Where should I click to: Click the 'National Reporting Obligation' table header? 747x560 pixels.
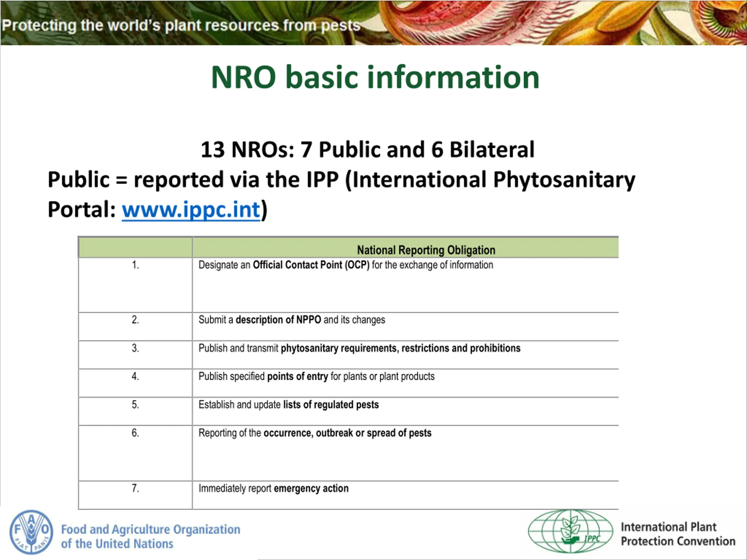(x=426, y=250)
